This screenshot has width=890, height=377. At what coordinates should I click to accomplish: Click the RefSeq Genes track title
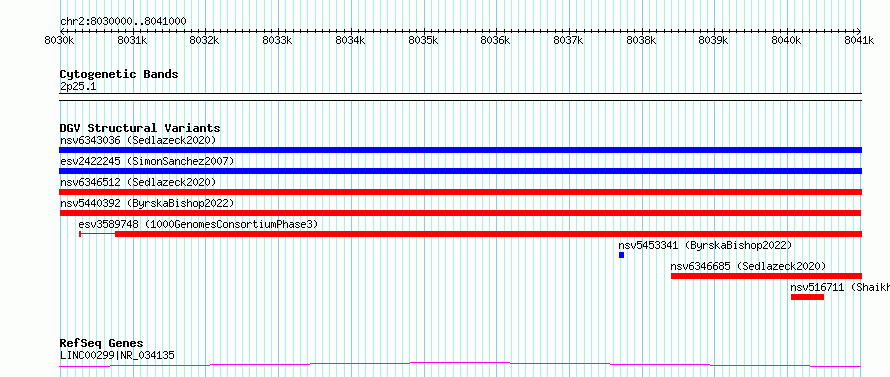point(101,344)
